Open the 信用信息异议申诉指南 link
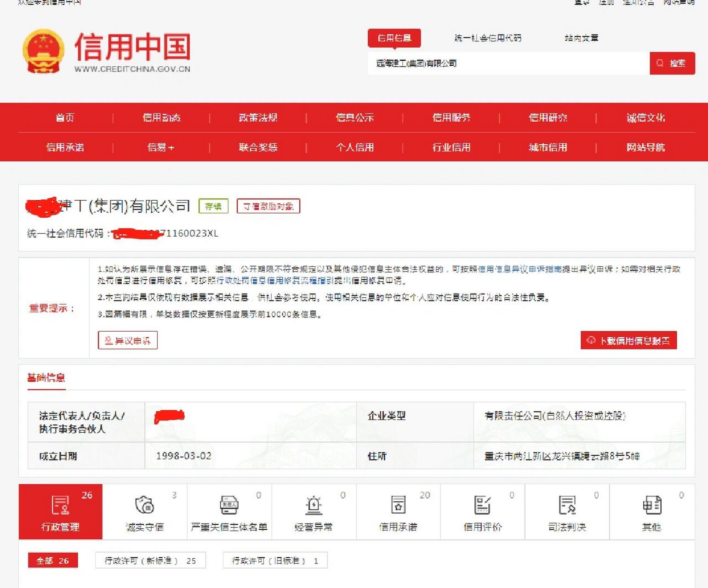Screen dimensions: 708x588 click(x=520, y=269)
